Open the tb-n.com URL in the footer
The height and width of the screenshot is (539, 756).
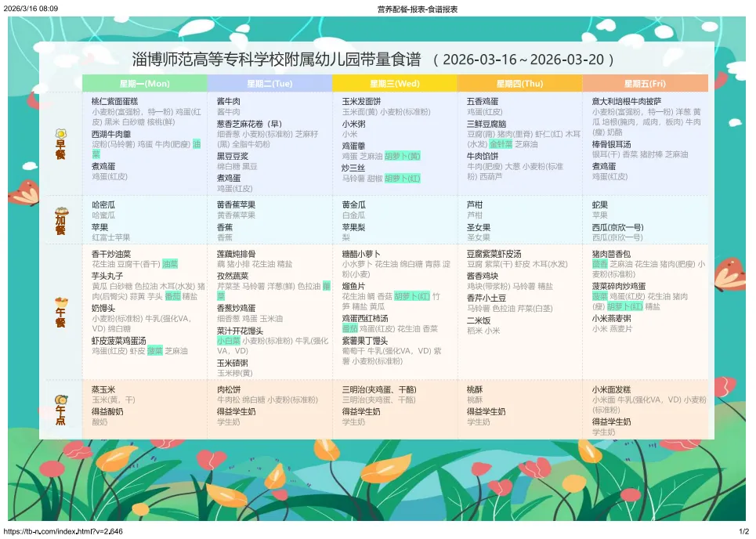[63, 532]
